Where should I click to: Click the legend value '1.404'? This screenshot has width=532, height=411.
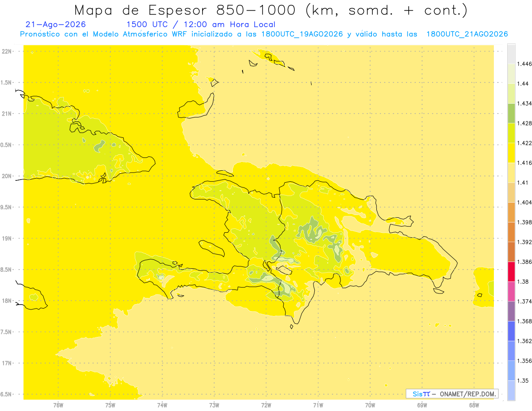pyautogui.click(x=524, y=203)
